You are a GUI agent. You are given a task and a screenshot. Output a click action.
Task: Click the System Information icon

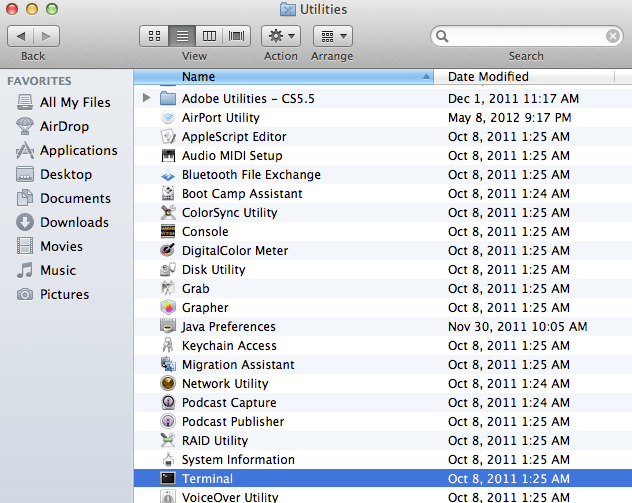[168, 459]
